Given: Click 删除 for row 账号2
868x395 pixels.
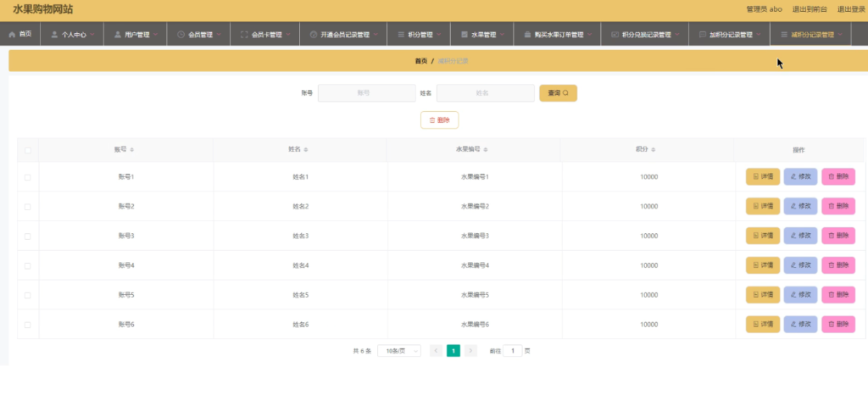Looking at the screenshot, I should click(x=838, y=206).
